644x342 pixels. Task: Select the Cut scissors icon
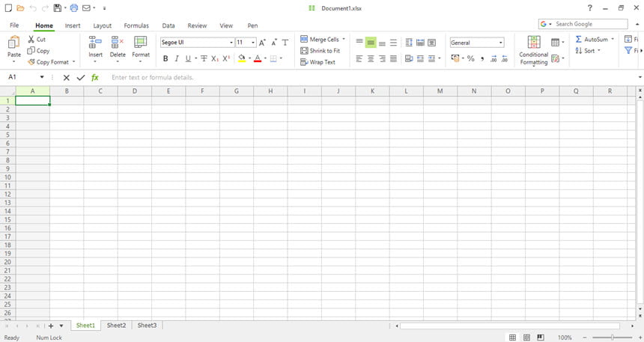31,40
